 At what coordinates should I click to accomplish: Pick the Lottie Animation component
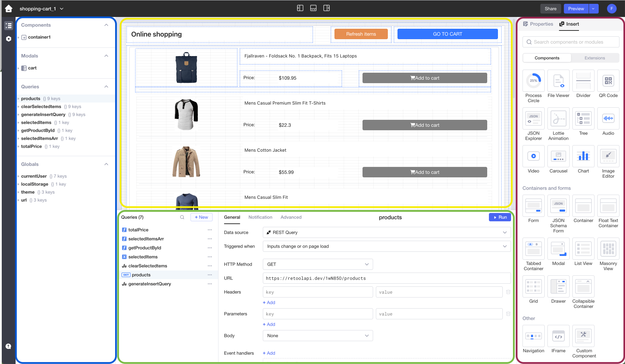click(558, 119)
